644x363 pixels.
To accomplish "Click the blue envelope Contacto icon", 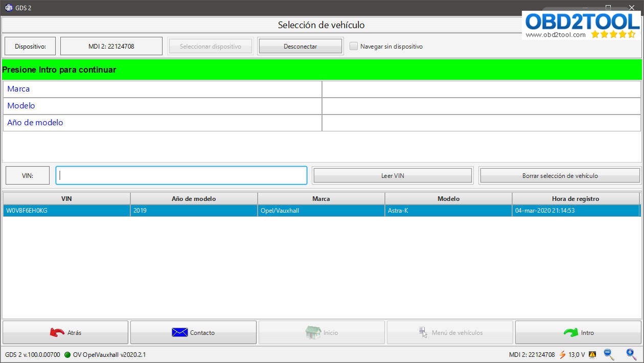I will [179, 332].
